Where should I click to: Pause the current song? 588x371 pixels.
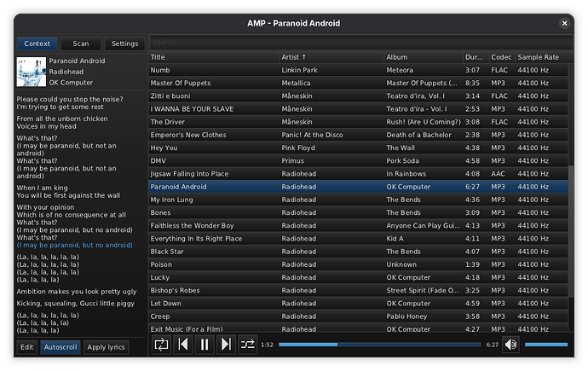[205, 344]
